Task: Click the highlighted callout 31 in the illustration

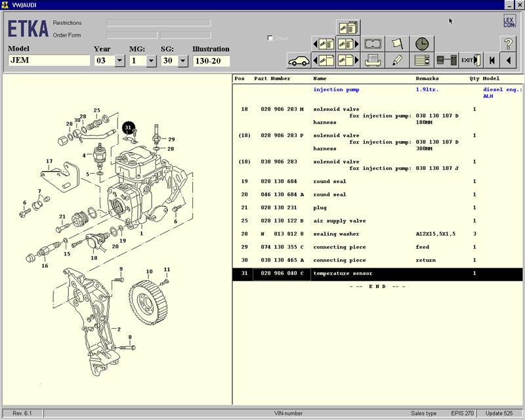Action: coord(129,127)
